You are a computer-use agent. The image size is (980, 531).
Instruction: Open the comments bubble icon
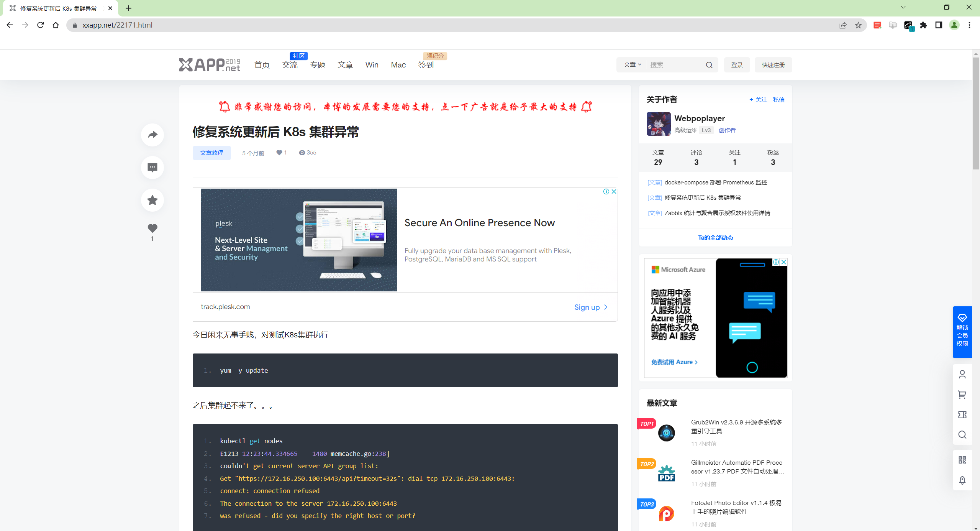[152, 168]
